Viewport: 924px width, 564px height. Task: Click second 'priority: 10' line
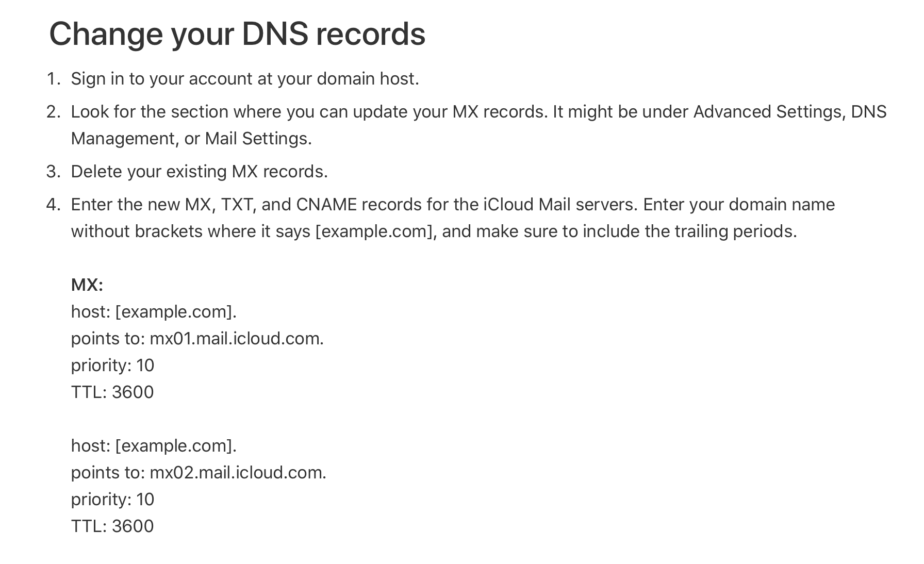(x=112, y=500)
